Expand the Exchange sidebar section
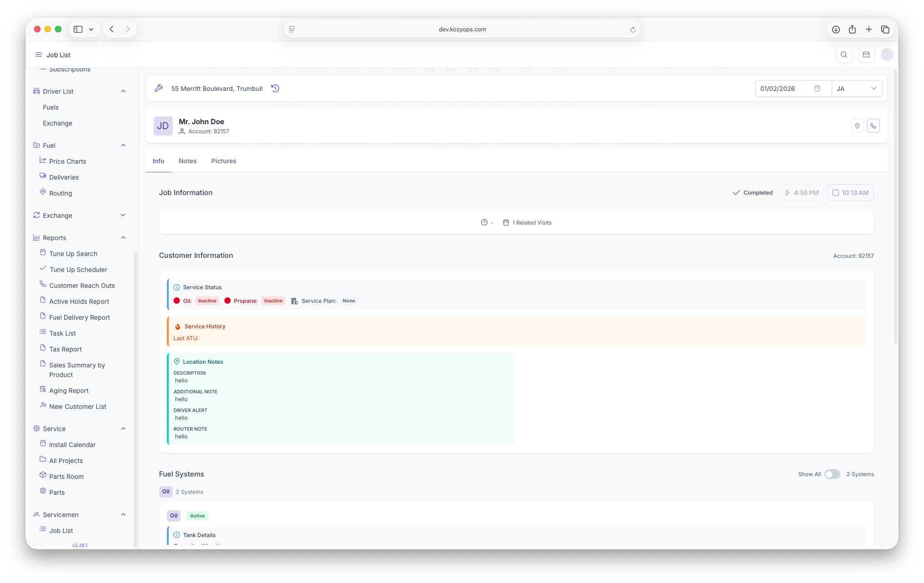The width and height of the screenshot is (924, 583). (x=123, y=216)
